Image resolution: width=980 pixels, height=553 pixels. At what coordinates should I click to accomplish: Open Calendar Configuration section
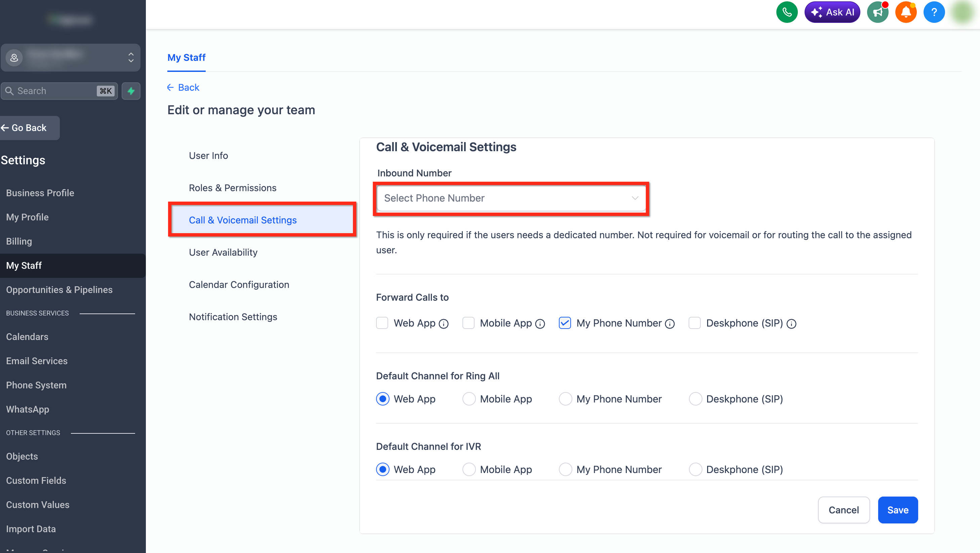pyautogui.click(x=239, y=285)
